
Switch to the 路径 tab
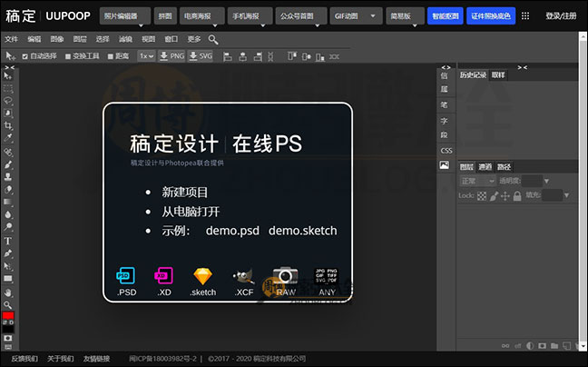click(x=504, y=167)
